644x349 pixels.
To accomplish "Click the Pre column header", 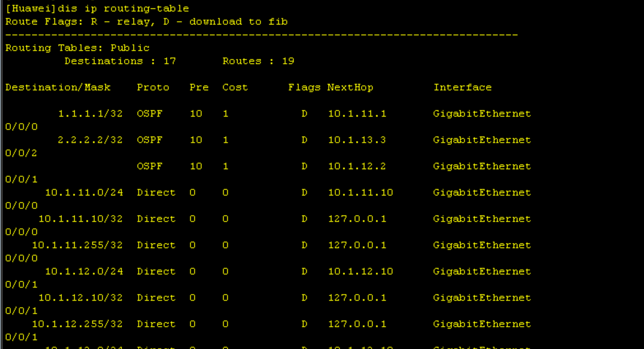I will pos(199,87).
